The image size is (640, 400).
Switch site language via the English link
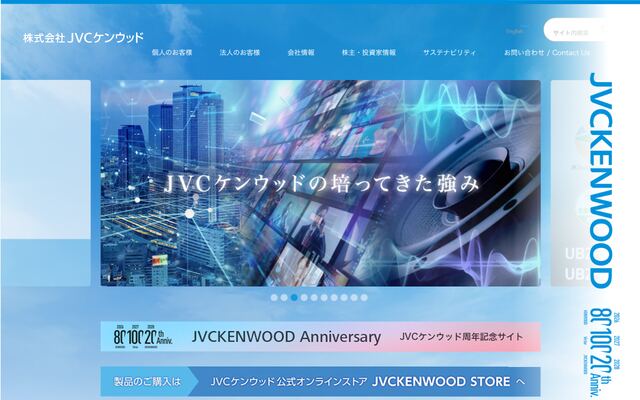[x=514, y=31]
